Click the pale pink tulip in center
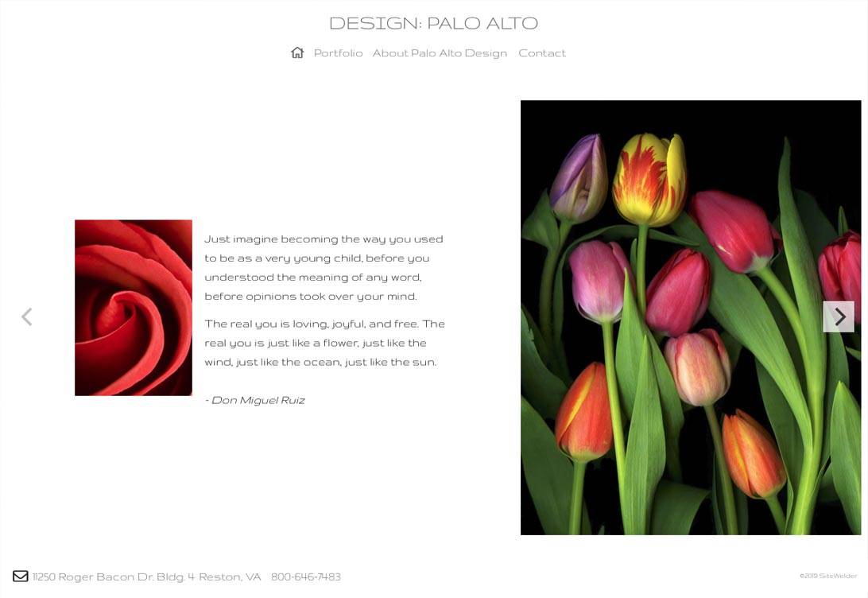This screenshot has width=868, height=598. point(698,367)
